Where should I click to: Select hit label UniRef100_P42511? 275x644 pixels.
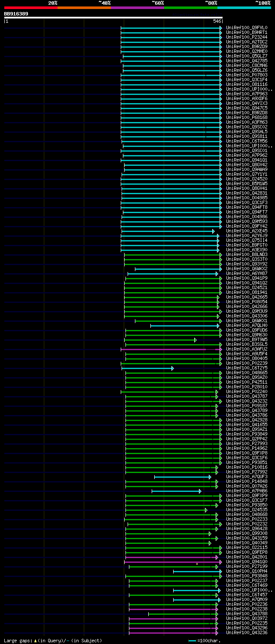tap(247, 382)
